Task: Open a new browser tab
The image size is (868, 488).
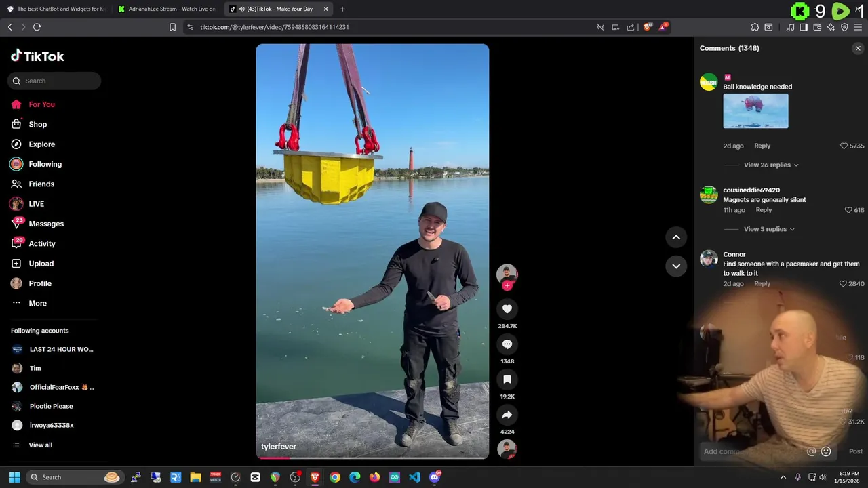Action: (342, 9)
